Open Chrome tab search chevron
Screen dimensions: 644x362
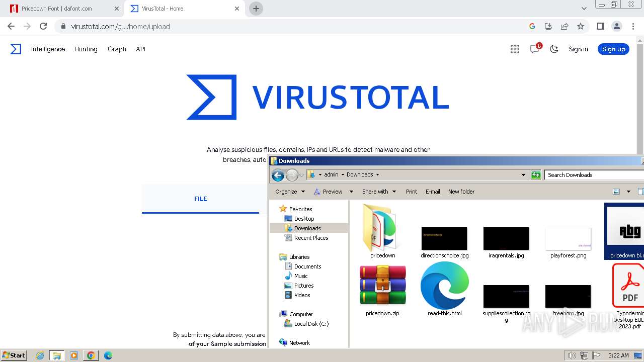coord(584,9)
